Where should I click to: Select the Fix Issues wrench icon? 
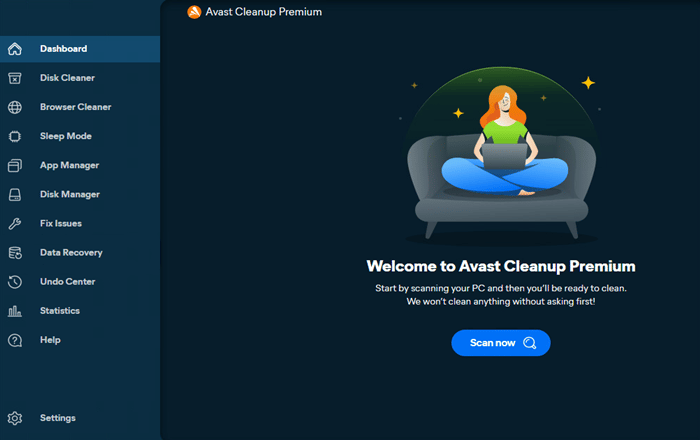point(15,224)
